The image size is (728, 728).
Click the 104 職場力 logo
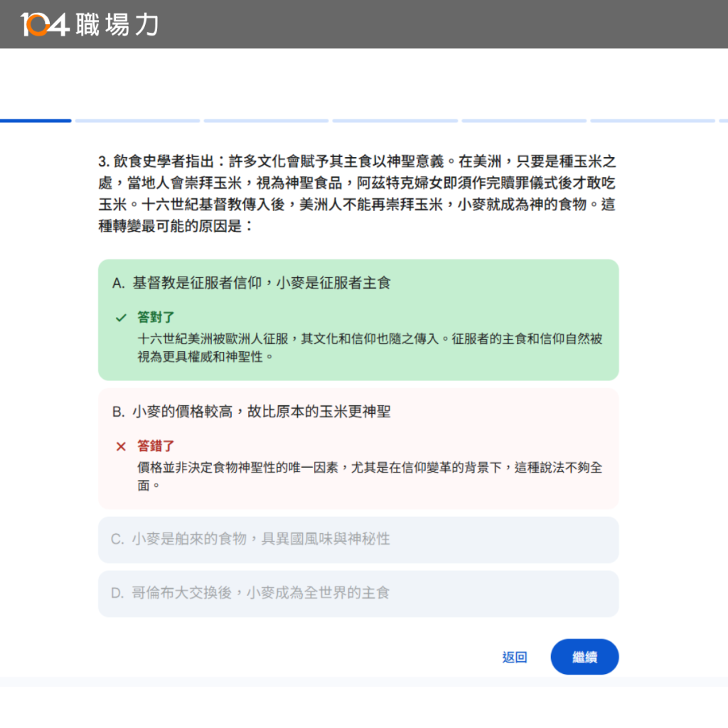pos(90,24)
